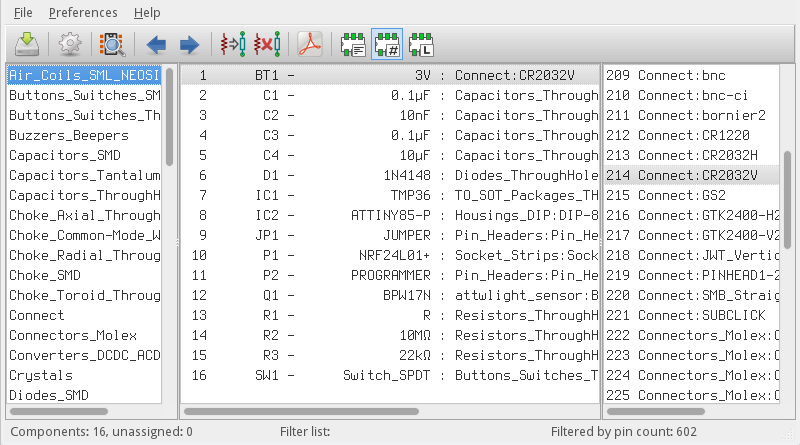This screenshot has width=800, height=445.
Task: Choose footprint 212 Connect:CR1220
Action: [692, 135]
